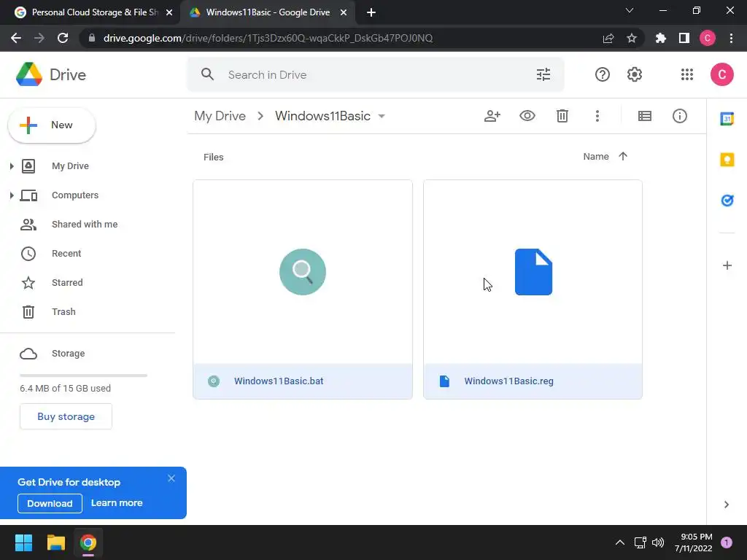Open Google Keep side panel
Screen dimensions: 747x560
pyautogui.click(x=727, y=160)
